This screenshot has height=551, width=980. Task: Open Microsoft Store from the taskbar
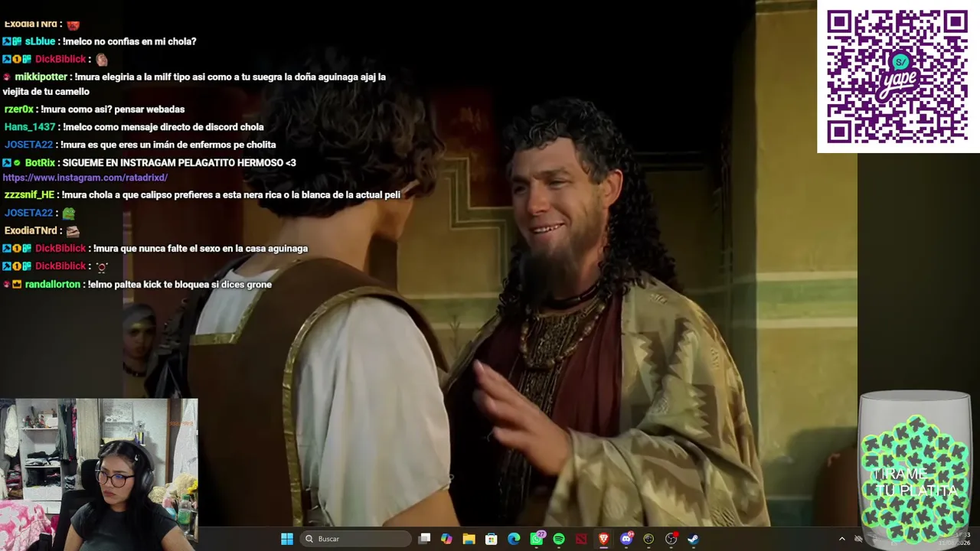[492, 539]
